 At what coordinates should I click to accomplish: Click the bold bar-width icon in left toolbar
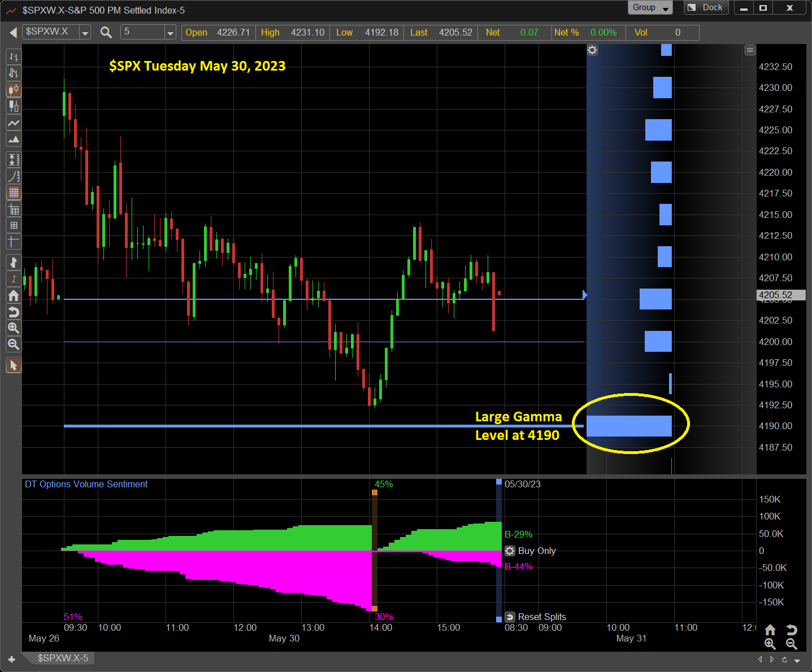click(x=14, y=263)
